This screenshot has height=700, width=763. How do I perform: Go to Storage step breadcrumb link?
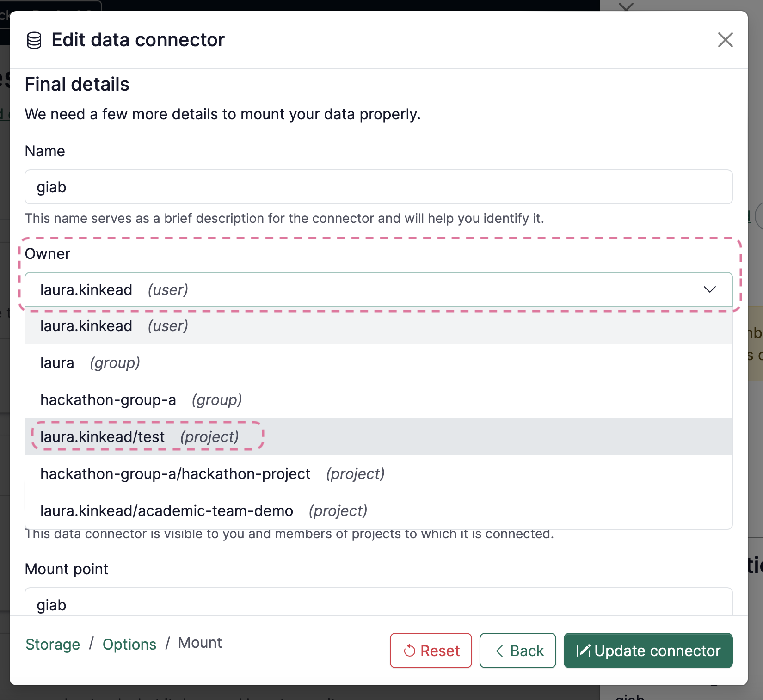(x=53, y=644)
